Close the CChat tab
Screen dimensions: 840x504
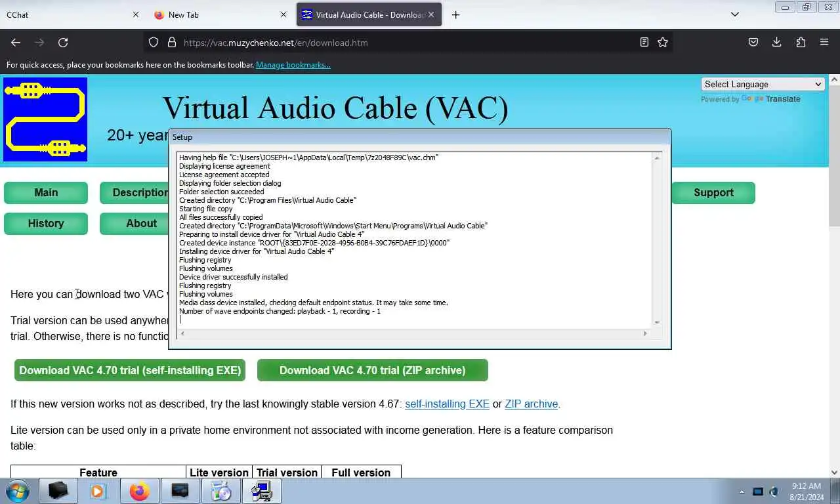point(136,14)
